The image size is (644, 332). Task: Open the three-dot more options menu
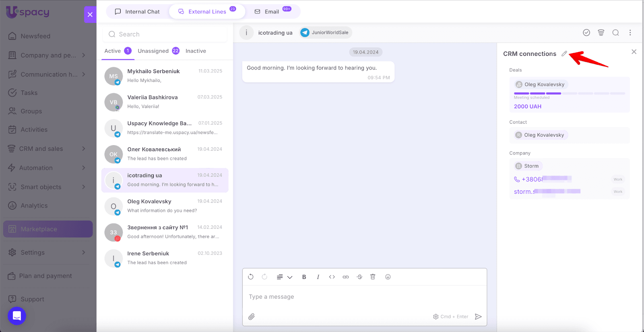630,33
